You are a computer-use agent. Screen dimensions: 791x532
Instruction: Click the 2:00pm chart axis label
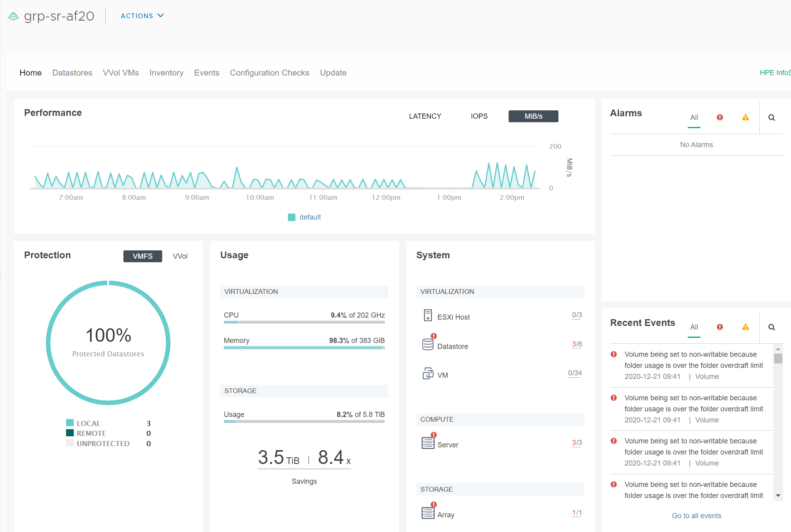tap(512, 197)
